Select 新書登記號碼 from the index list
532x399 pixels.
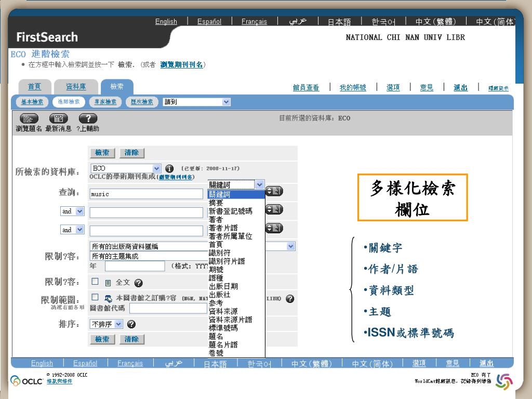coord(236,211)
